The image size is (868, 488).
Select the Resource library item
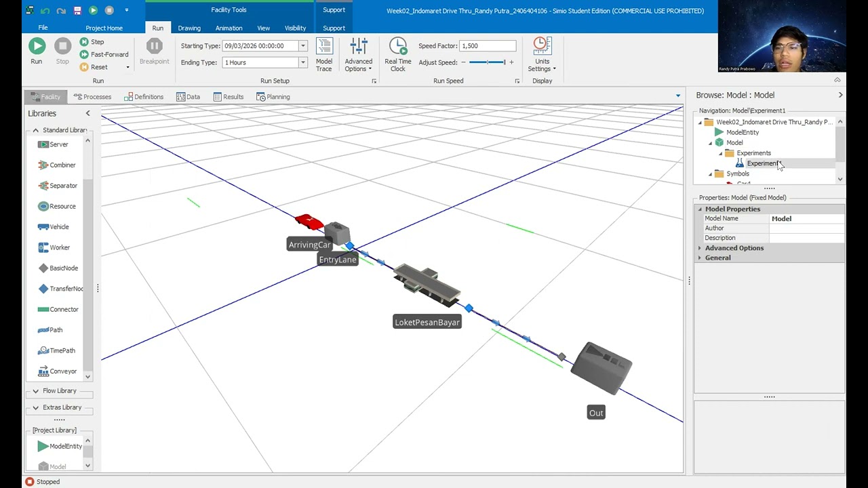[x=56, y=206]
